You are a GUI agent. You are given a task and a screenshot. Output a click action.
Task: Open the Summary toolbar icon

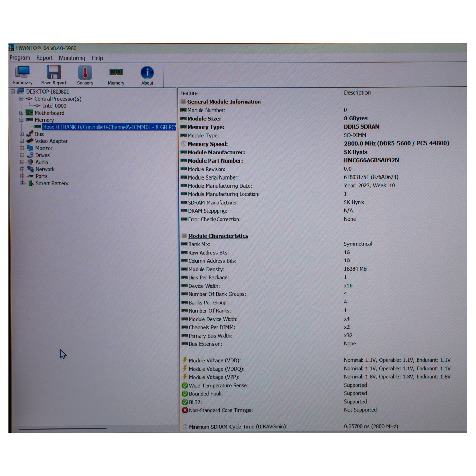coord(22,75)
